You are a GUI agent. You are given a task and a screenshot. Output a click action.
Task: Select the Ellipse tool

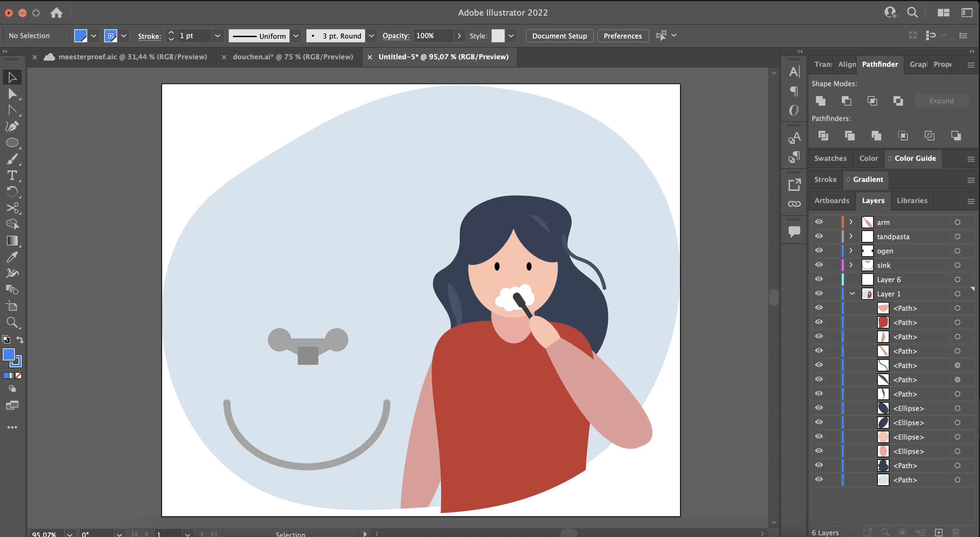12,142
